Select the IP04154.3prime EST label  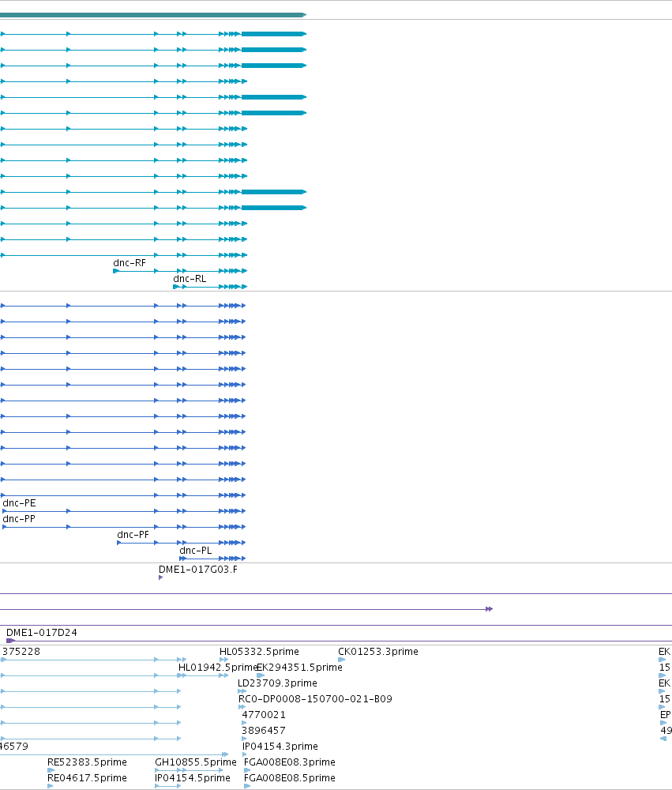coord(280,747)
